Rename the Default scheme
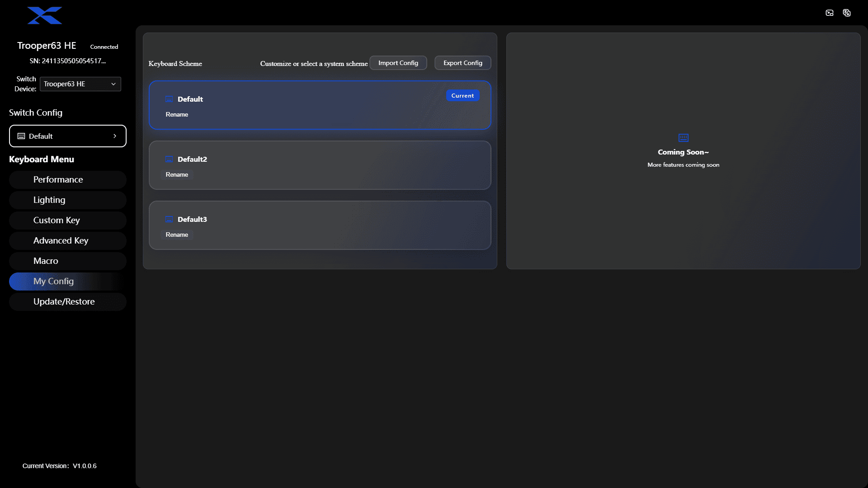 [x=177, y=114]
